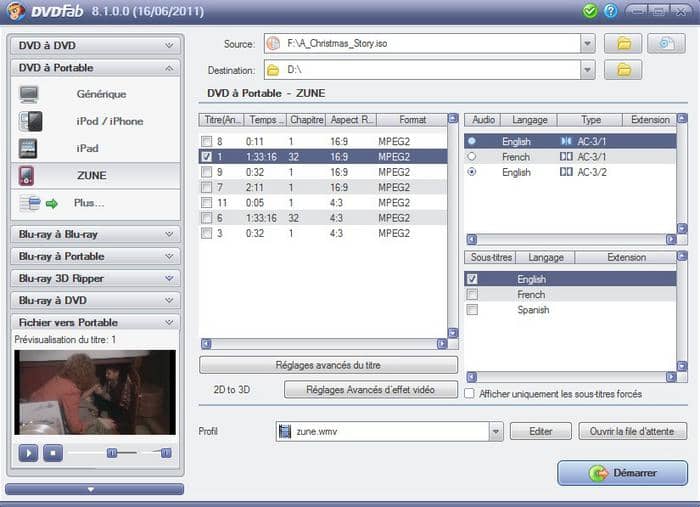The height and width of the screenshot is (507, 700).
Task: Click the film icon in Profil field
Action: pos(284,432)
